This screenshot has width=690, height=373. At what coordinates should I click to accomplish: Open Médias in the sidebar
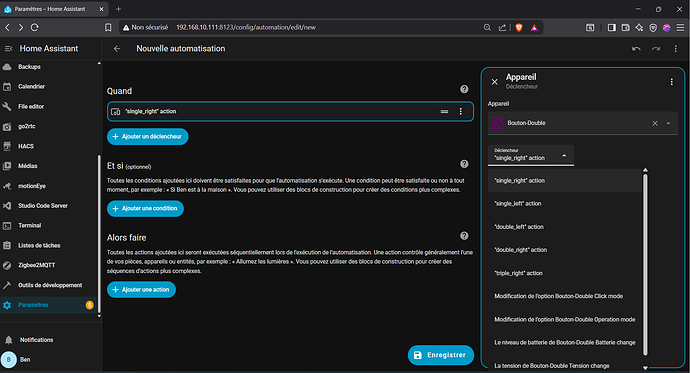[49, 166]
